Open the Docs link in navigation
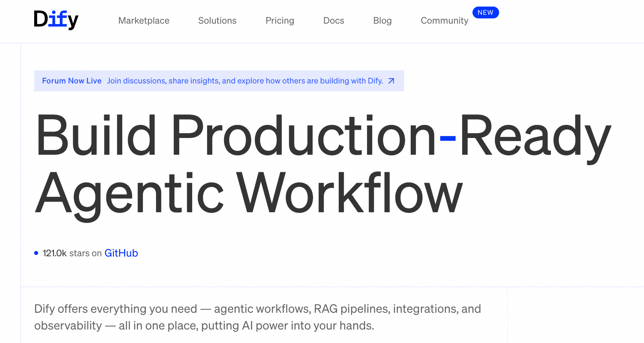 [333, 21]
